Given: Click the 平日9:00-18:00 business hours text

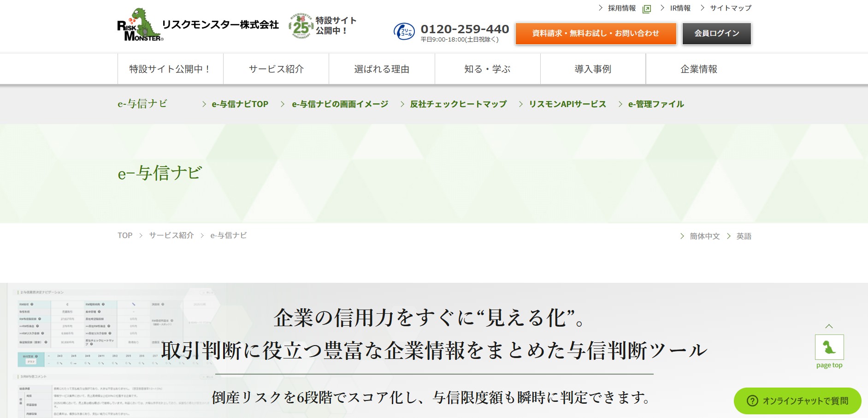Looking at the screenshot, I should pos(460,40).
